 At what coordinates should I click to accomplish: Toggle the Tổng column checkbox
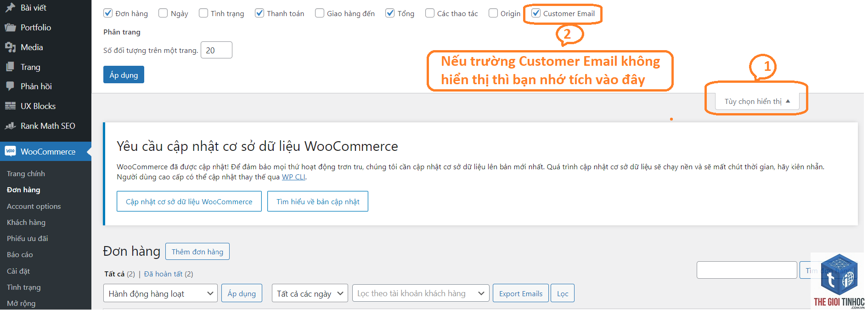pos(390,13)
